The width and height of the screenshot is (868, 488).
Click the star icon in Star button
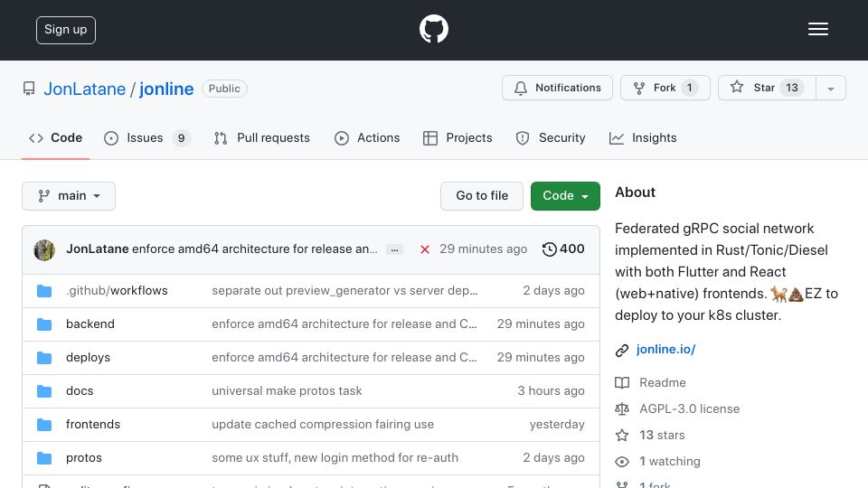(736, 87)
